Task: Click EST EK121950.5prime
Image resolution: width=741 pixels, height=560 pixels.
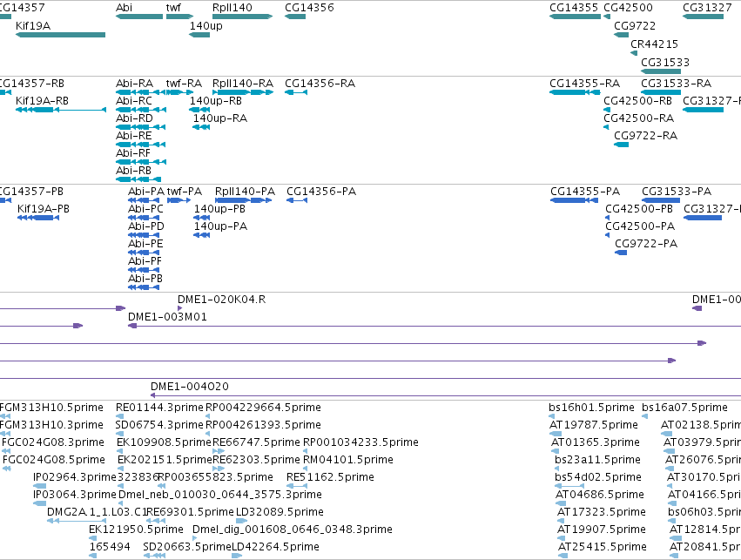Action: 136,530
